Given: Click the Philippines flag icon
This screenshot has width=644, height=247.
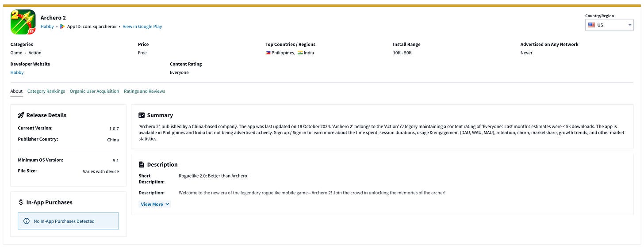Looking at the screenshot, I should point(268,53).
